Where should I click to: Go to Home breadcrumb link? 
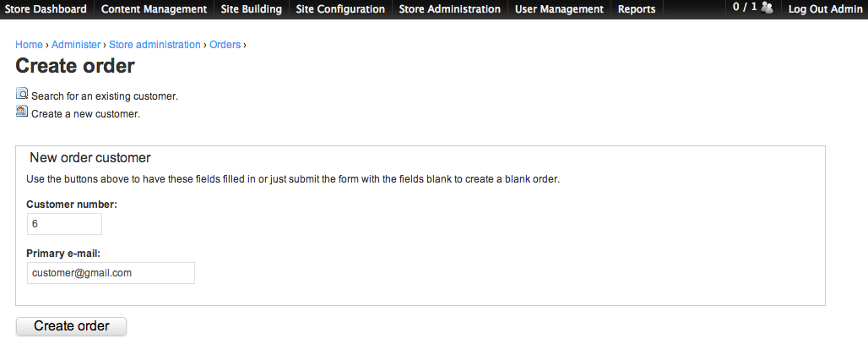(x=29, y=45)
